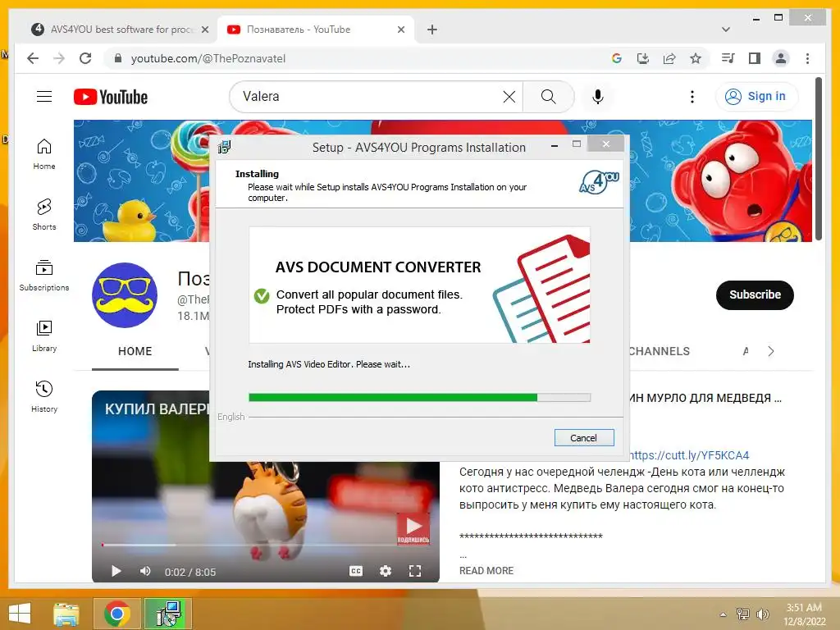Open Windows Start button
840x630 pixels.
click(20, 614)
